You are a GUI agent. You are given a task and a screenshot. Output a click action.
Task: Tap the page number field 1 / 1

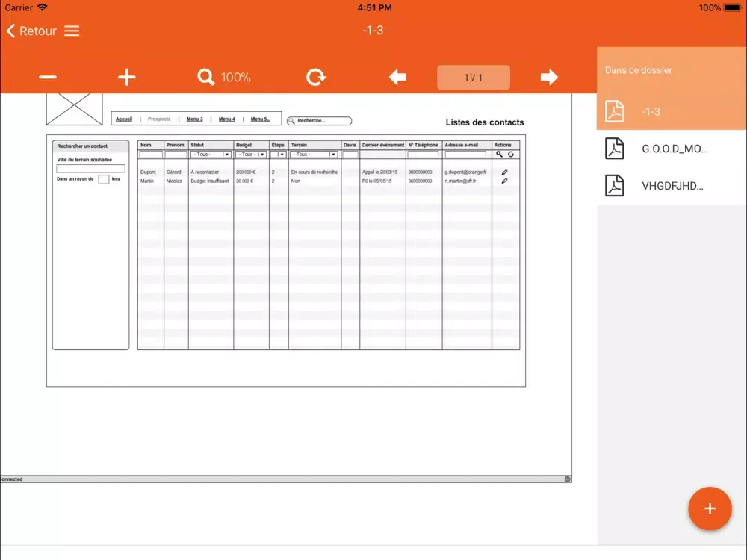(474, 77)
